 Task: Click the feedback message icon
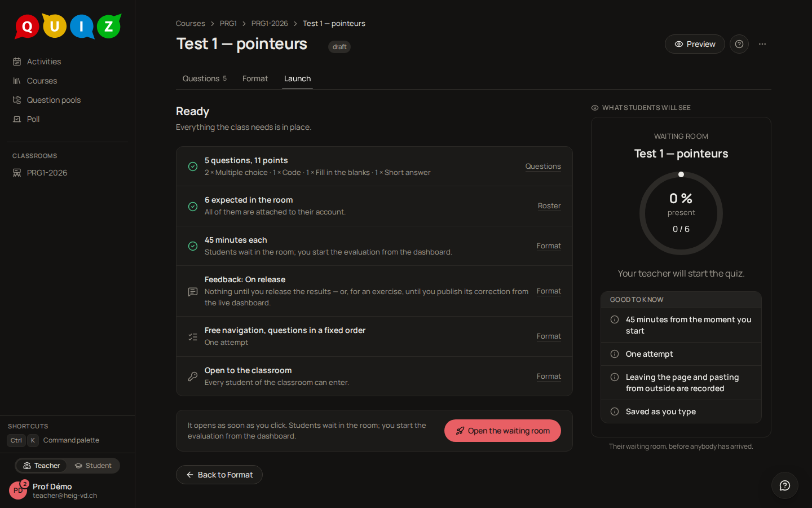[x=193, y=292]
